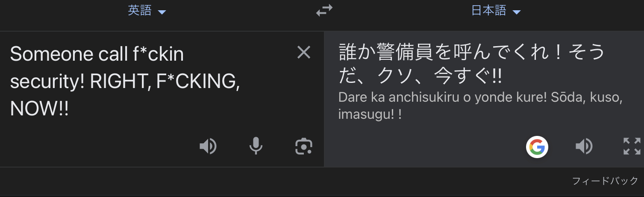Open the 英語 source language dropdown
The height and width of the screenshot is (197, 644).
pos(147,11)
